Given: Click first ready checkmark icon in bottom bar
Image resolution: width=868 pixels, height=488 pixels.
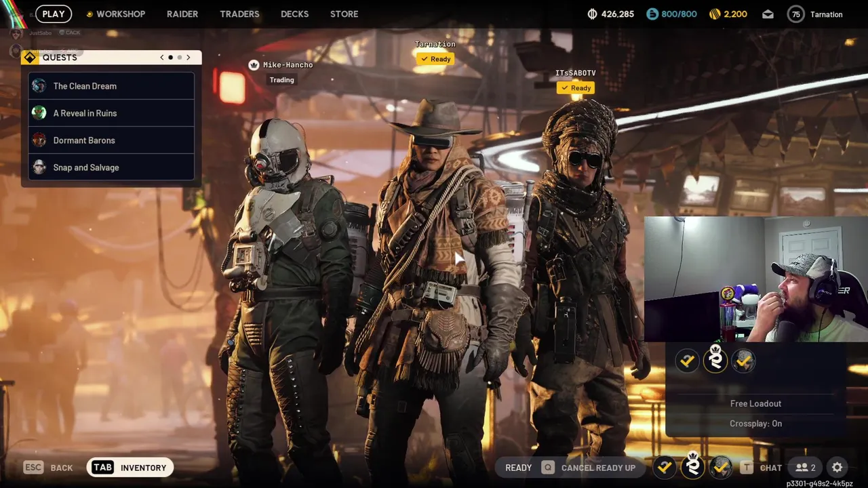Looking at the screenshot, I should pyautogui.click(x=665, y=467).
